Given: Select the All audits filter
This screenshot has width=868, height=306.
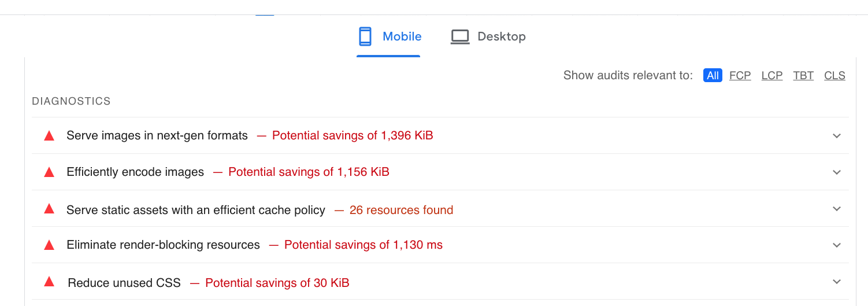Looking at the screenshot, I should pos(713,75).
